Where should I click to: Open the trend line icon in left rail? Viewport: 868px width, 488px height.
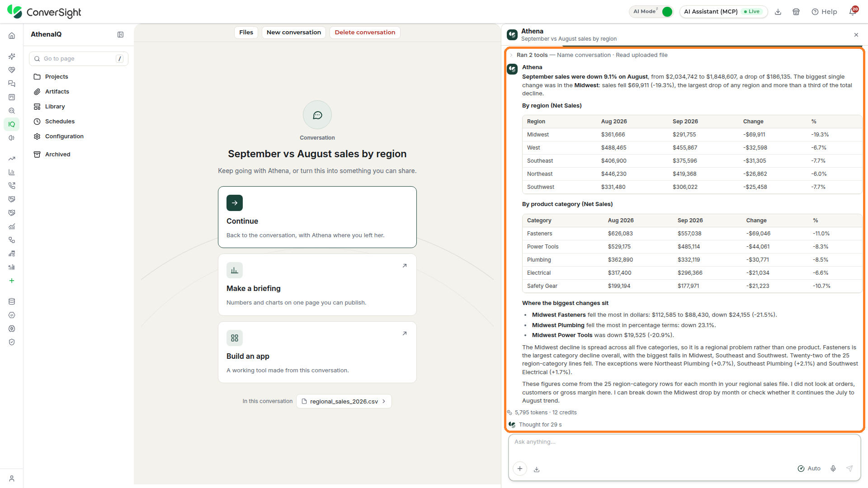click(x=12, y=159)
